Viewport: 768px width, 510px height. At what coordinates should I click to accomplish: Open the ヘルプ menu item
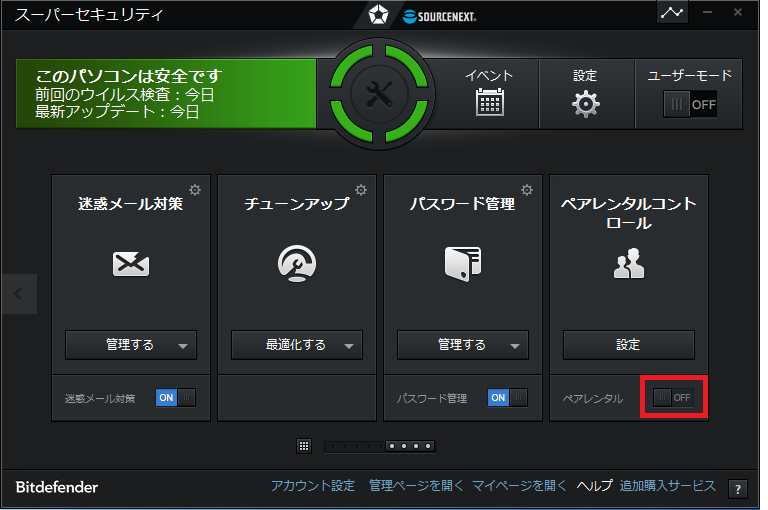point(594,486)
